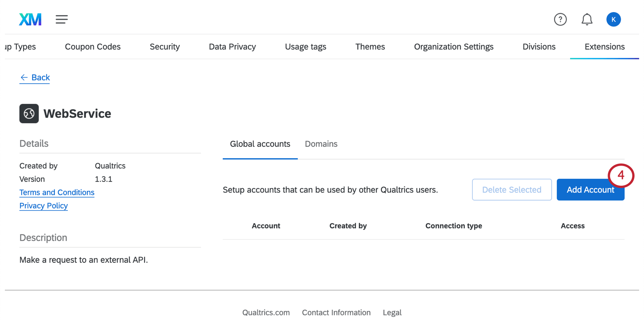
Task: Click the Contact Information footer link
Action: [x=336, y=313]
